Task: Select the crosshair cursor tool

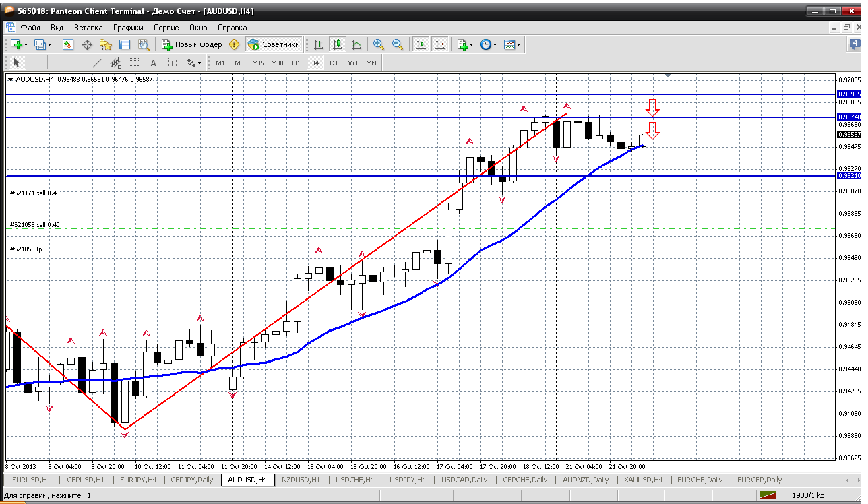Action: [36, 63]
